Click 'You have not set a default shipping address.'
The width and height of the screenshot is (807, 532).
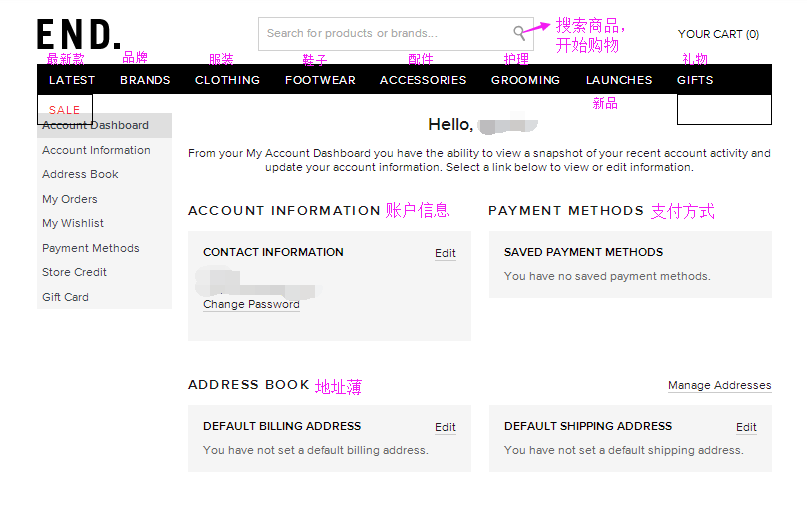(624, 450)
